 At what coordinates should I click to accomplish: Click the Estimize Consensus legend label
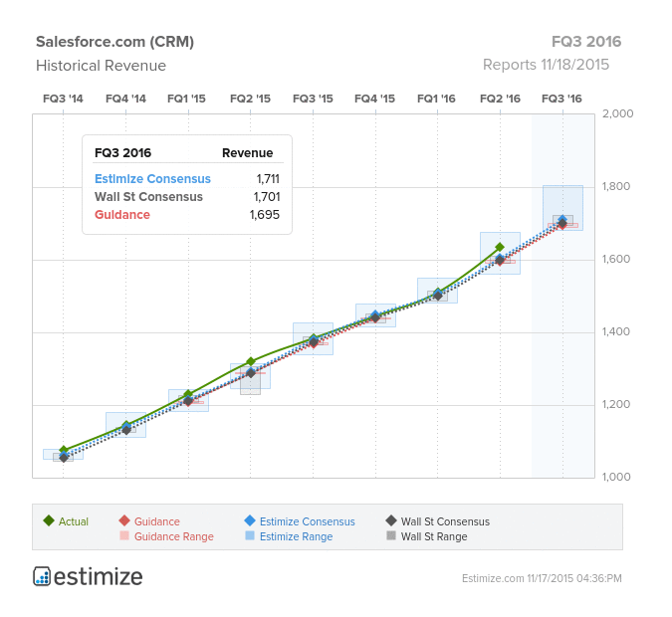[x=308, y=521]
